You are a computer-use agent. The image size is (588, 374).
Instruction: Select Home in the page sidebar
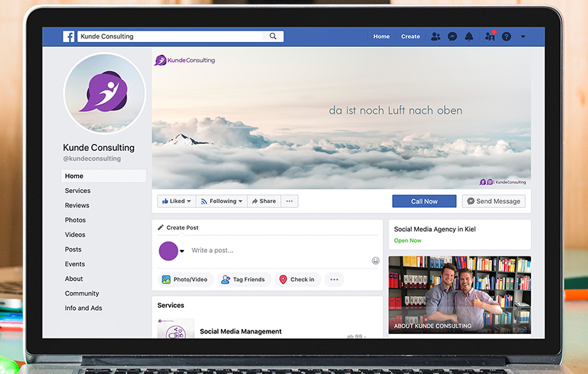[104, 176]
